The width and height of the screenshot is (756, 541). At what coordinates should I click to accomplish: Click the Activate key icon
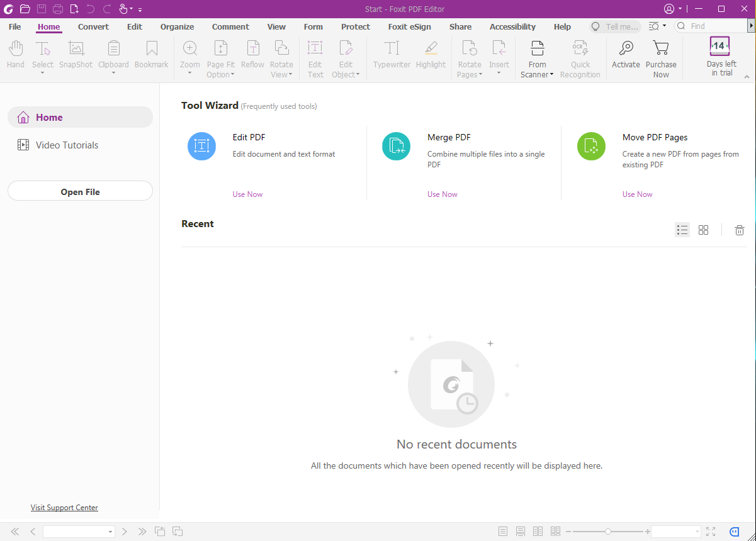[626, 55]
